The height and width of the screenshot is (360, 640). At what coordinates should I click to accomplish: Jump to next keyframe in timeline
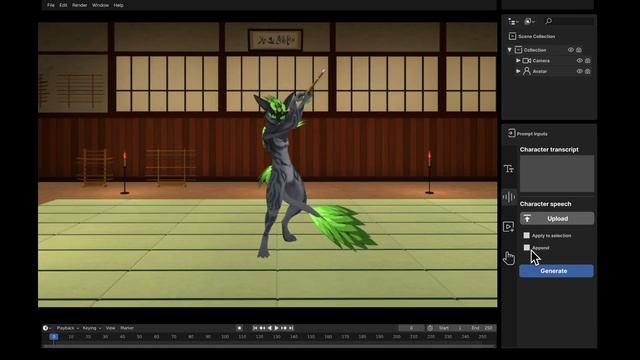coord(284,328)
